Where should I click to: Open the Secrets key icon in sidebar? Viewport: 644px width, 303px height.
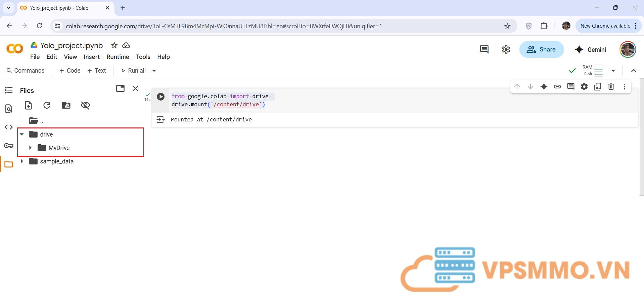tap(9, 146)
